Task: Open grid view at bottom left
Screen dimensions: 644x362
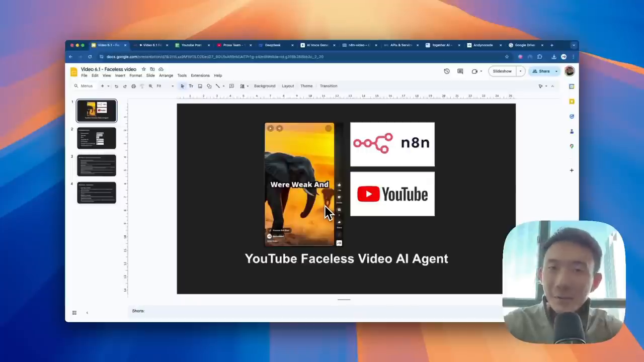Action: 74,313
